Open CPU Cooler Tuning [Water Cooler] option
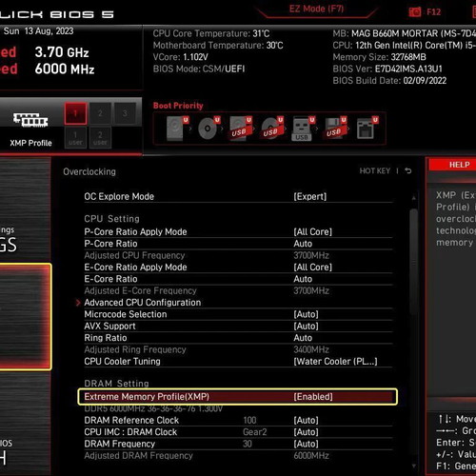The height and width of the screenshot is (476, 476). click(238, 361)
